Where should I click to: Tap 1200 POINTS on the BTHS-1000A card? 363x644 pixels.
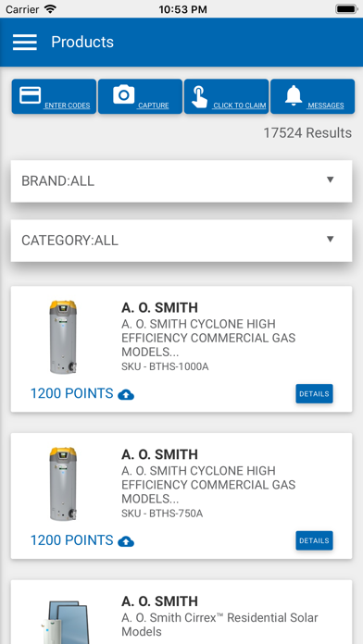click(72, 393)
